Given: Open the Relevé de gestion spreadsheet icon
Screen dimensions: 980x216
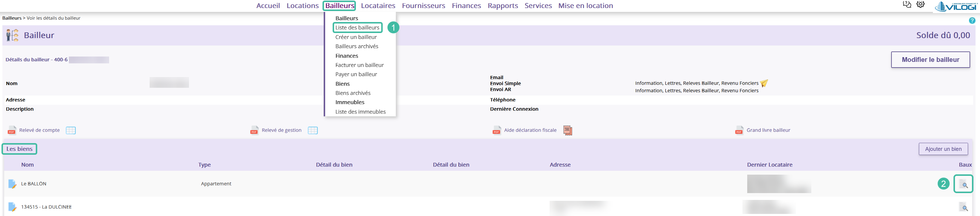Looking at the screenshot, I should [x=313, y=130].
